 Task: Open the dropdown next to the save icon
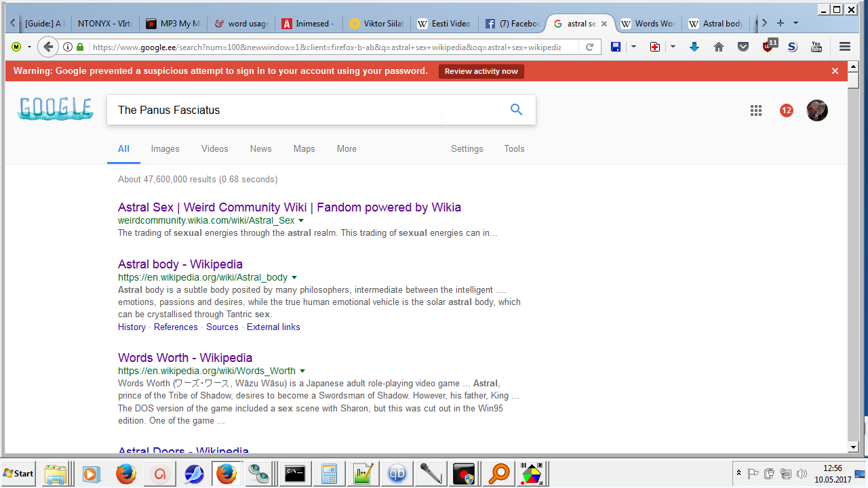(633, 47)
